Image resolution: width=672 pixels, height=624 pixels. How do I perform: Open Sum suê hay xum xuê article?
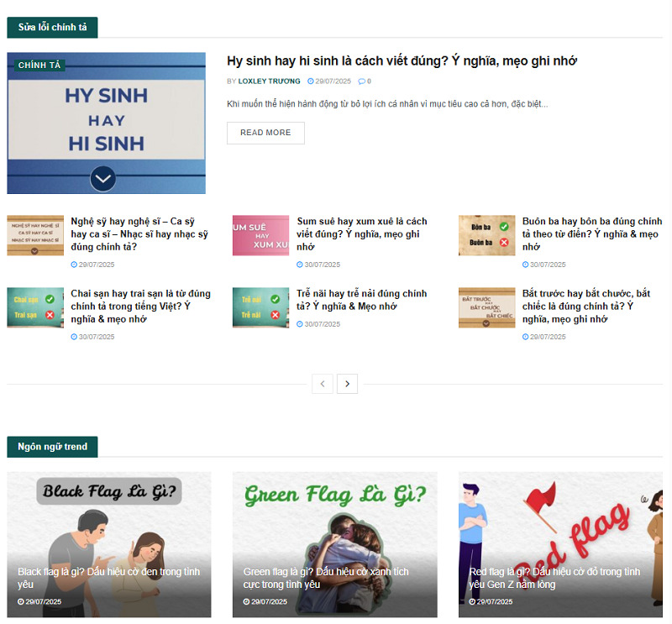(x=362, y=234)
